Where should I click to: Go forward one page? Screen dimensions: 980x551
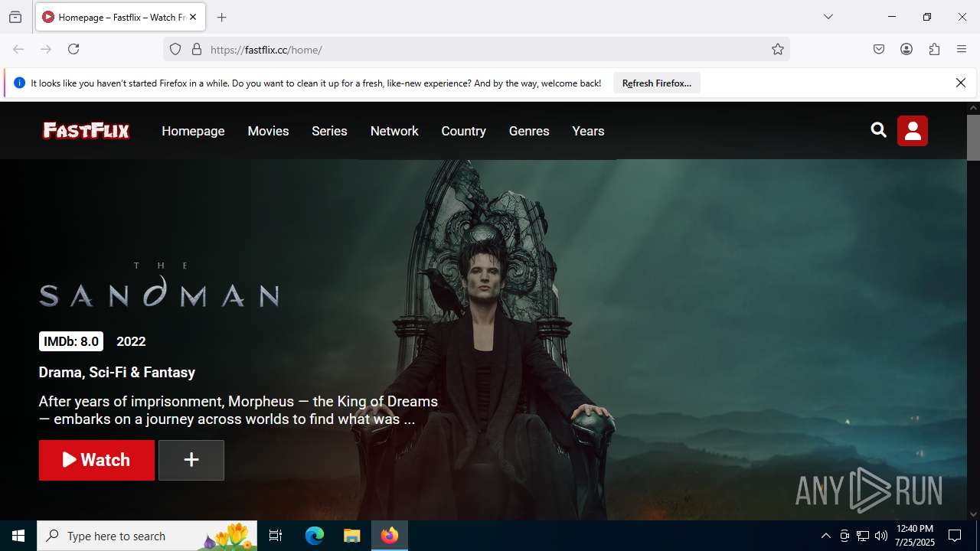46,49
